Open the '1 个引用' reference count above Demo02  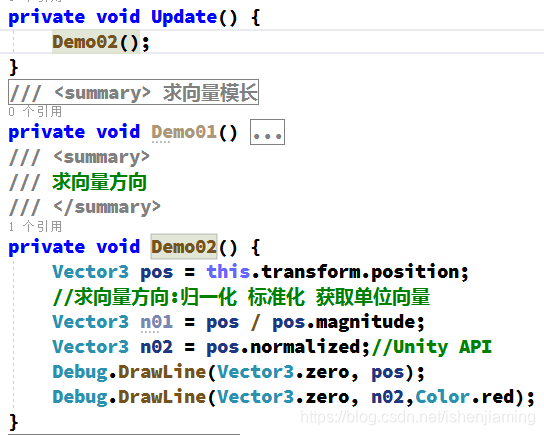coord(35,227)
